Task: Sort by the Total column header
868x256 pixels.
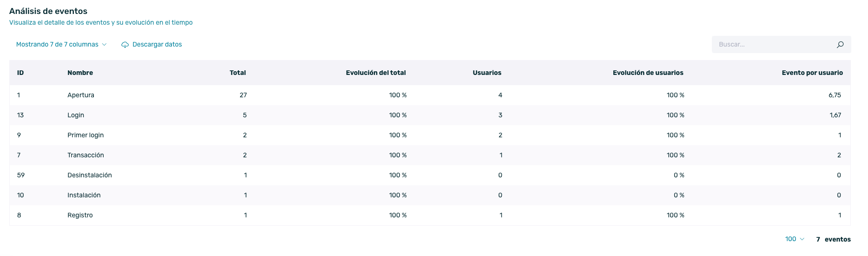Action: [238, 73]
